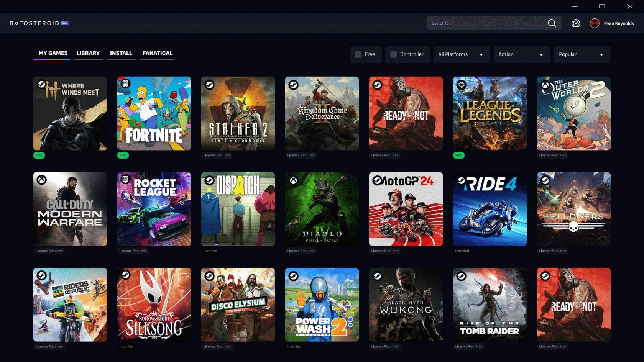Maximize the Boosteroid window
This screenshot has height=362, width=644.
[602, 7]
